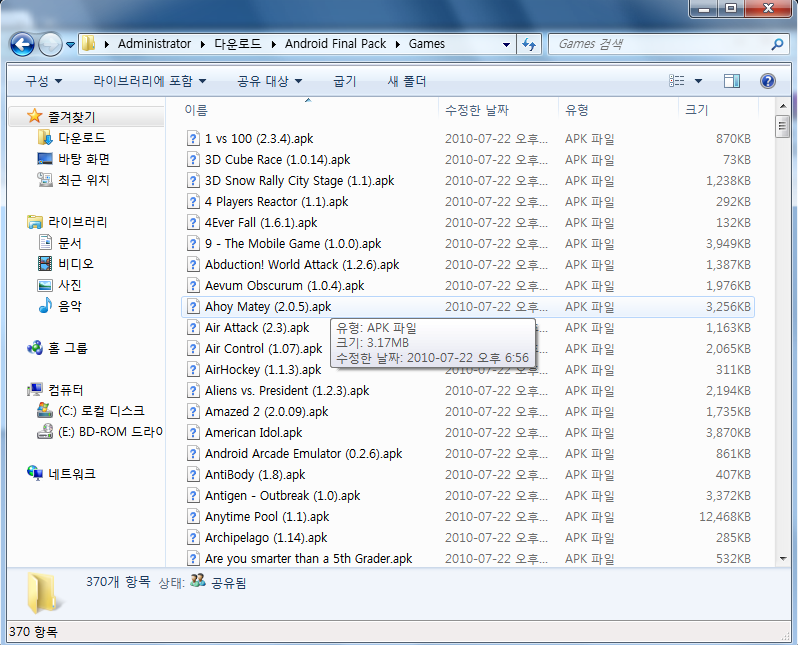Open the 공유 대상 menu

click(270, 81)
